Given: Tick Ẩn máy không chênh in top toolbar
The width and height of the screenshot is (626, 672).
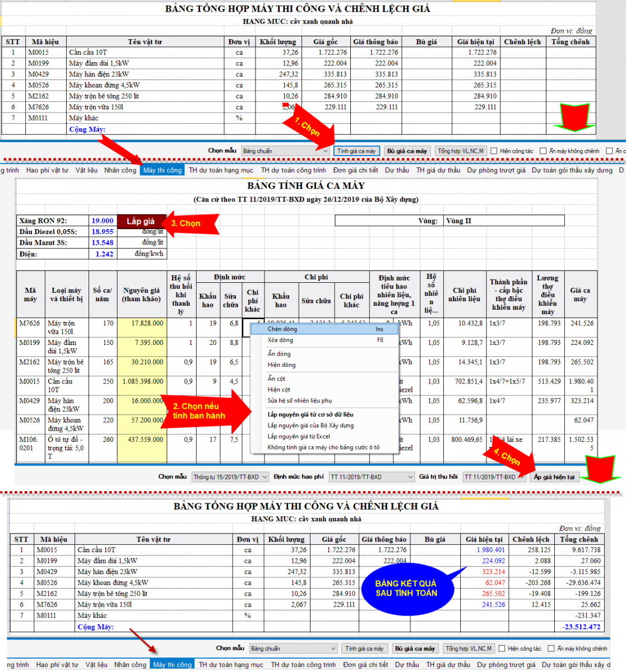Looking at the screenshot, I should coord(544,151).
